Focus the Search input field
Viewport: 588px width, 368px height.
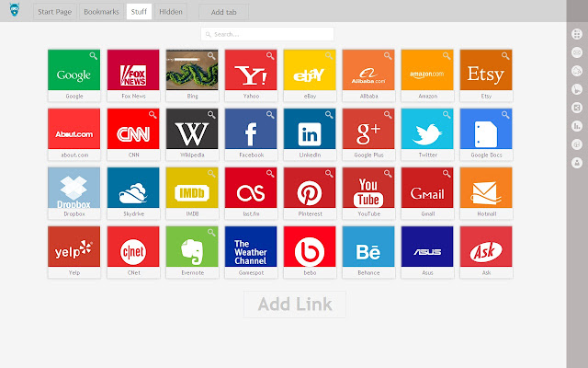coord(267,34)
